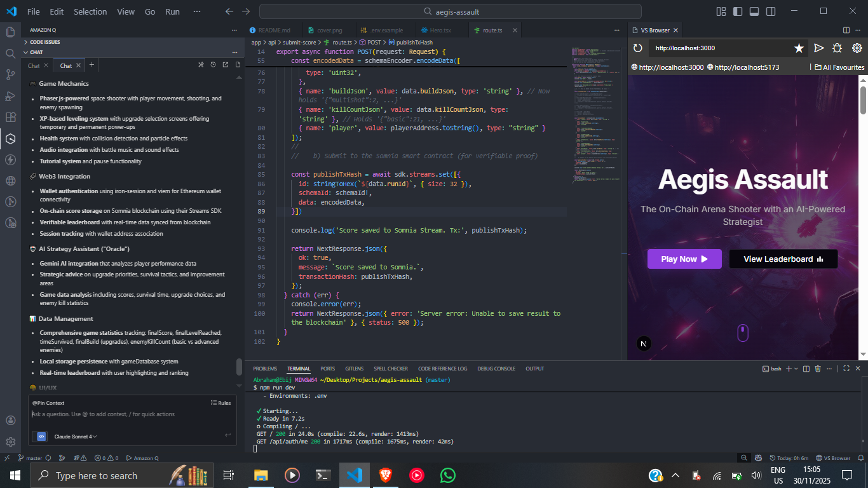Click the View Leaderboard button
868x488 pixels.
pos(783,259)
